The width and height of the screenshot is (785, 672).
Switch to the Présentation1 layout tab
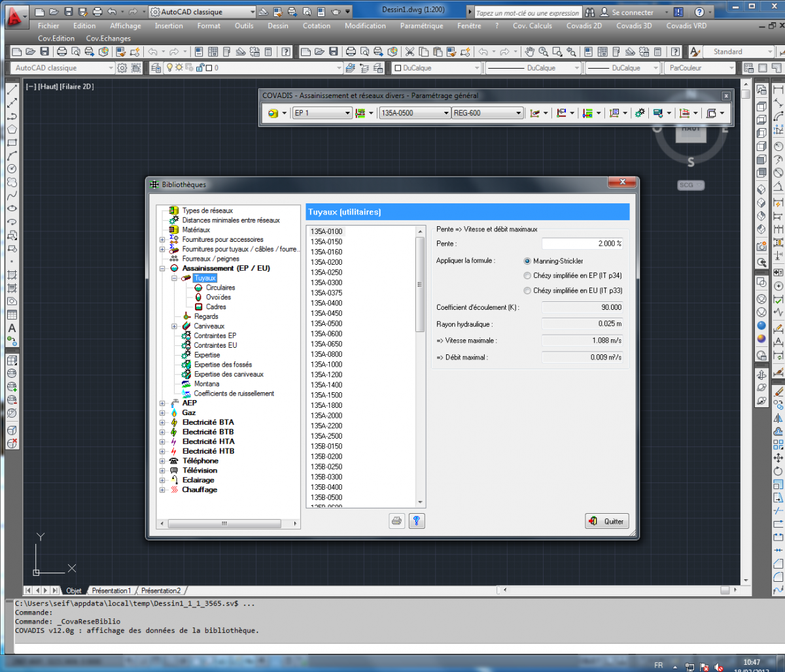[111, 590]
